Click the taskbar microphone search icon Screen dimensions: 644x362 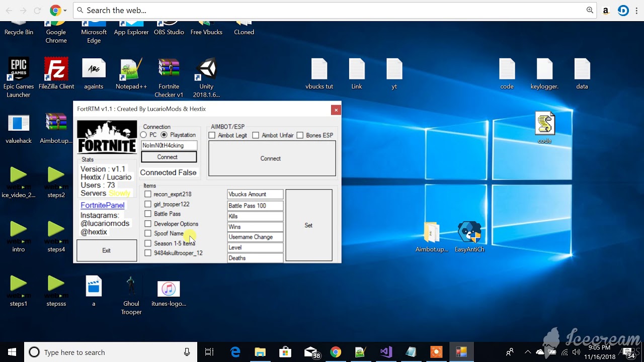187,352
